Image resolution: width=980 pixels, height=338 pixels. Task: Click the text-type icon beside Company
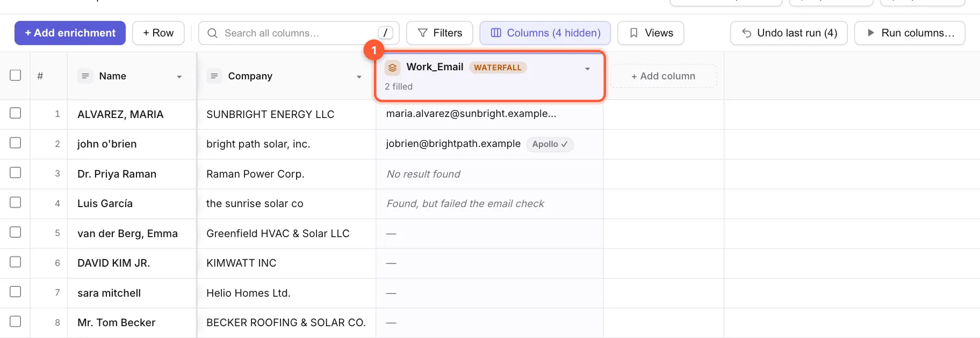214,76
